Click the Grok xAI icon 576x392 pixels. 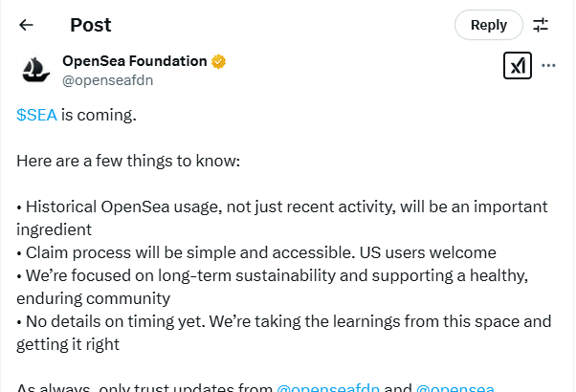coord(518,66)
